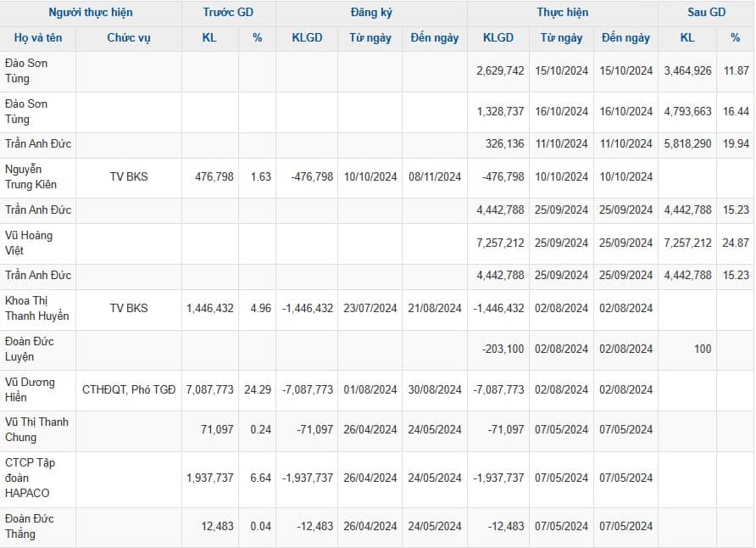The width and height of the screenshot is (756, 548).
Task: Open the Vũ Dương Hiền entry
Action: click(30, 389)
